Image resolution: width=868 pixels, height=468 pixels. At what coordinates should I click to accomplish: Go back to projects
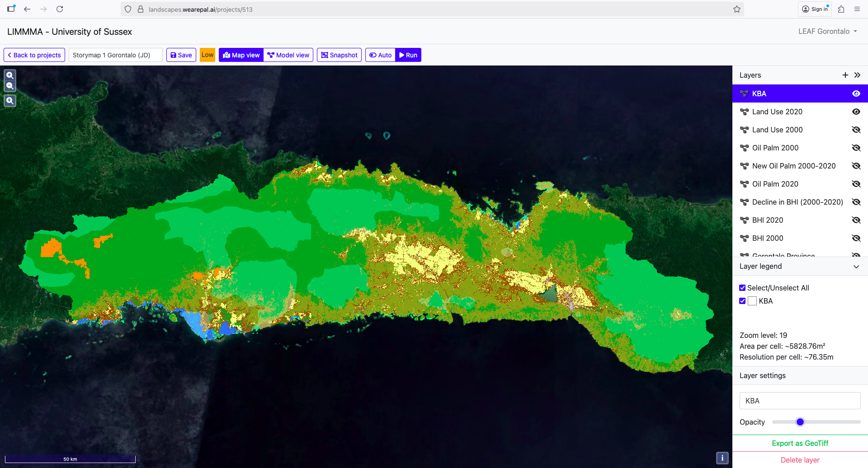[34, 55]
